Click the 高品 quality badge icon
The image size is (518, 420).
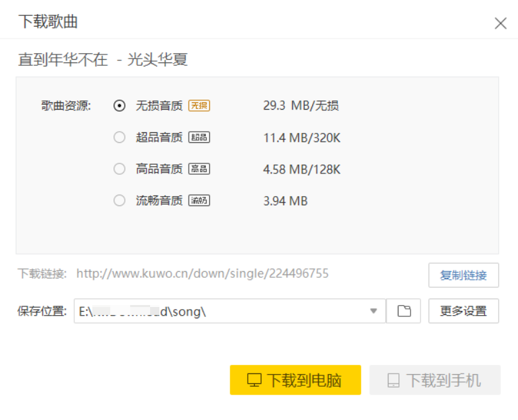199,169
